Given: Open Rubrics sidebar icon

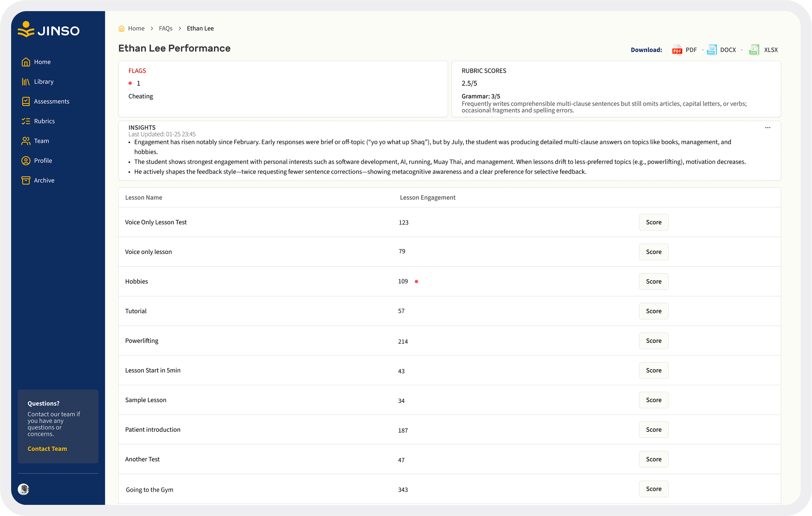Looking at the screenshot, I should 26,121.
